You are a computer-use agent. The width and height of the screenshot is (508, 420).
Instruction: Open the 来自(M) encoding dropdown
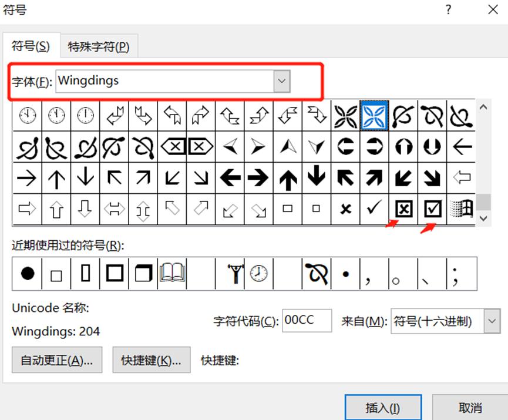point(492,321)
